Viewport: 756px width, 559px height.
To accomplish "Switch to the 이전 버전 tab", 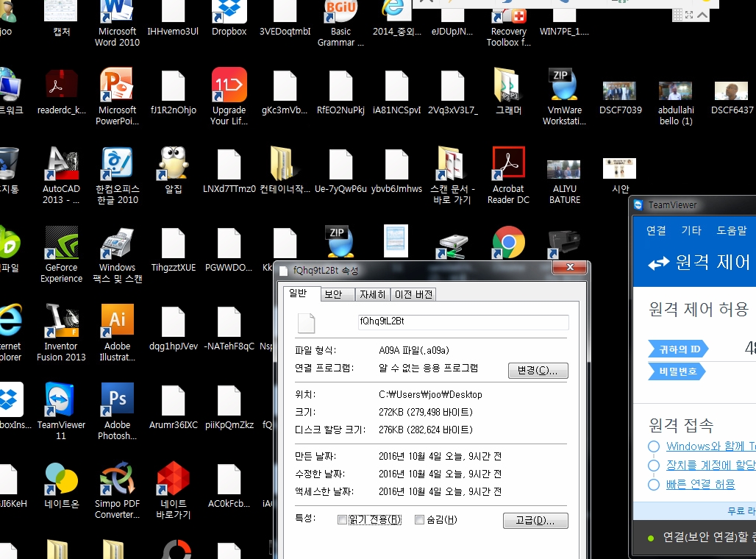I will [413, 294].
